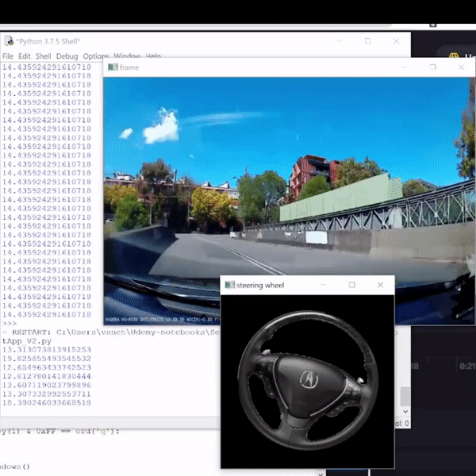
Task: Open the Debug menu
Action: point(67,56)
